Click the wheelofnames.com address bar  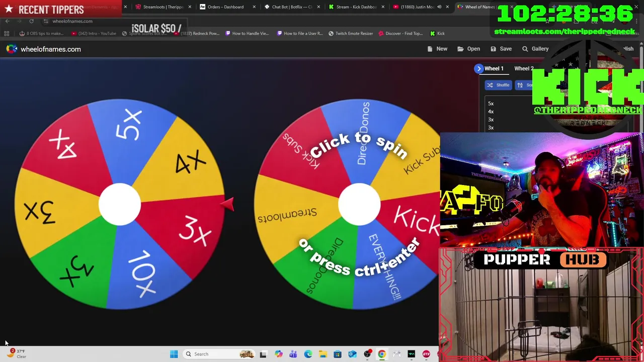click(x=72, y=21)
